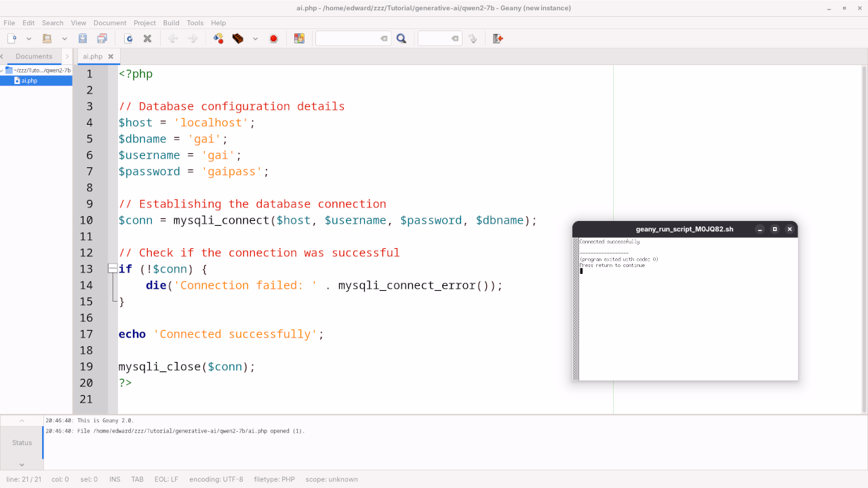The image size is (868, 488).
Task: Switch to the Documents sidebar tab
Action: [x=34, y=56]
